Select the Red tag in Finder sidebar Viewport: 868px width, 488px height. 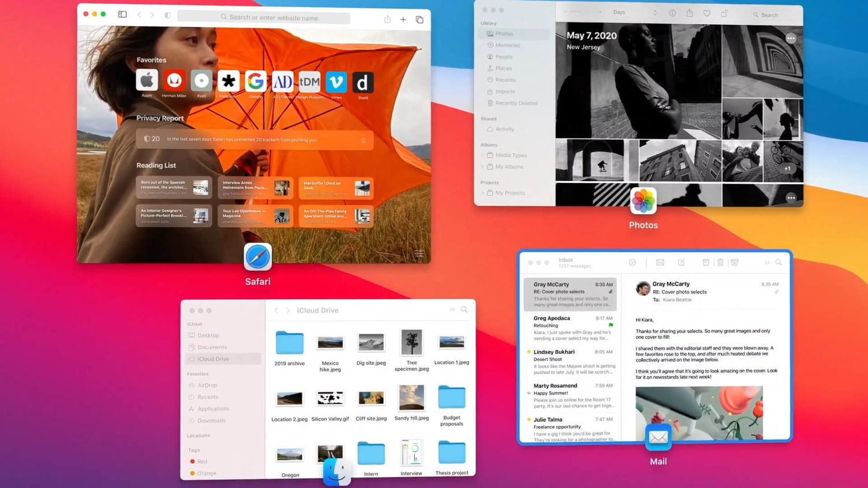pos(198,461)
